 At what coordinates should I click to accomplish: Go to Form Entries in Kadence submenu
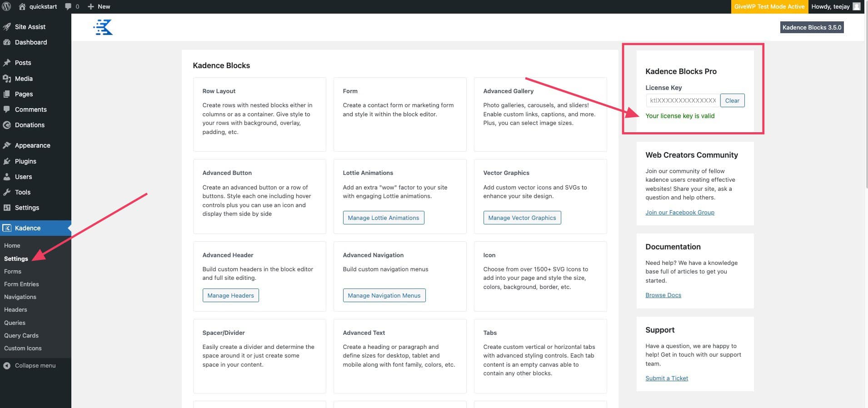21,284
